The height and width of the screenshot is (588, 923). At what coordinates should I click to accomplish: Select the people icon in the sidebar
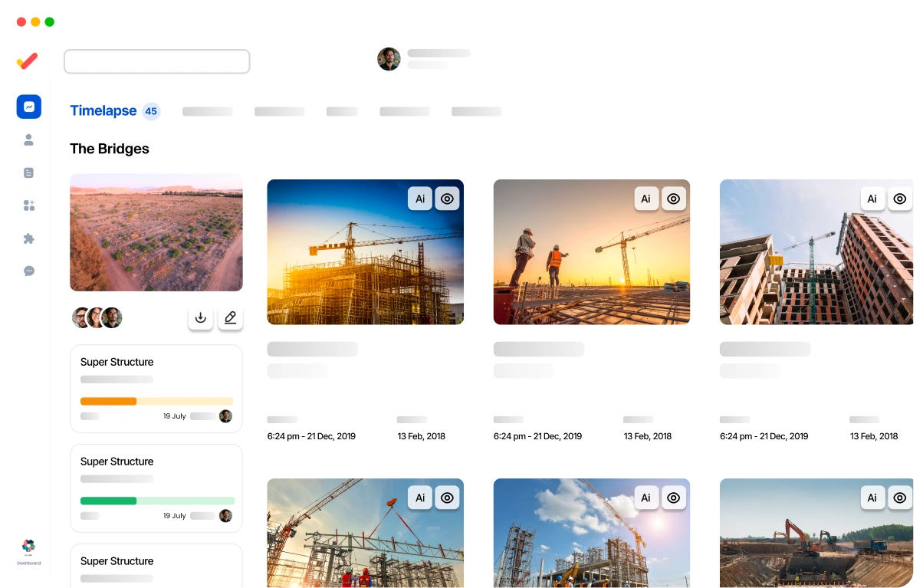[28, 140]
